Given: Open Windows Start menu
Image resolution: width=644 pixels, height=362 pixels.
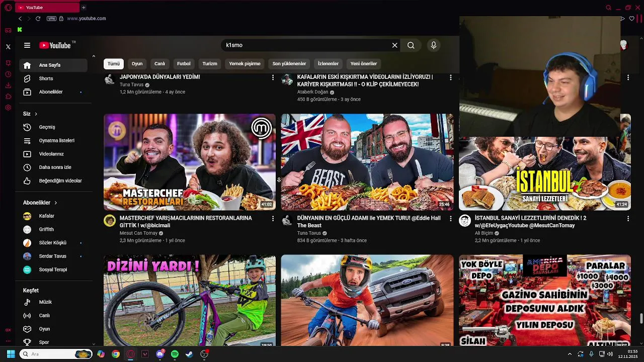Looking at the screenshot, I should point(11,354).
